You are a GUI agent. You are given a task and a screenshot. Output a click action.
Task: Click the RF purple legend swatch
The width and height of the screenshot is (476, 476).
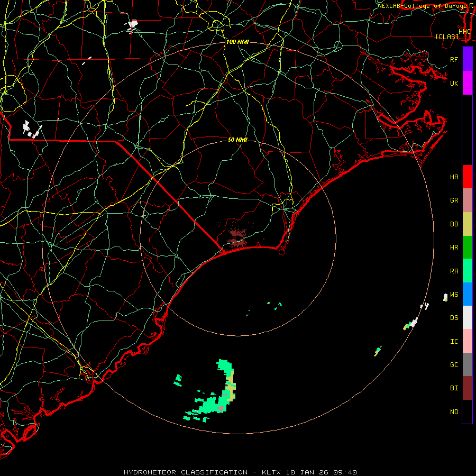click(467, 59)
